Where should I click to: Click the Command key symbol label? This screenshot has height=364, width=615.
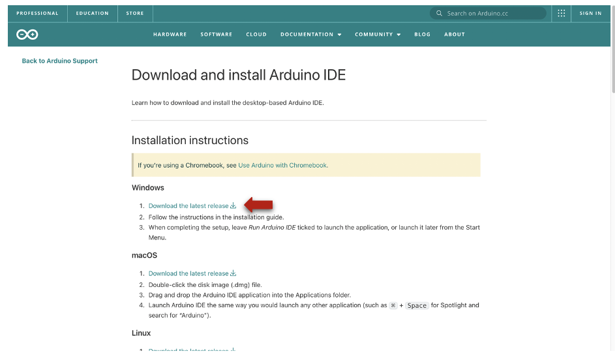point(393,305)
